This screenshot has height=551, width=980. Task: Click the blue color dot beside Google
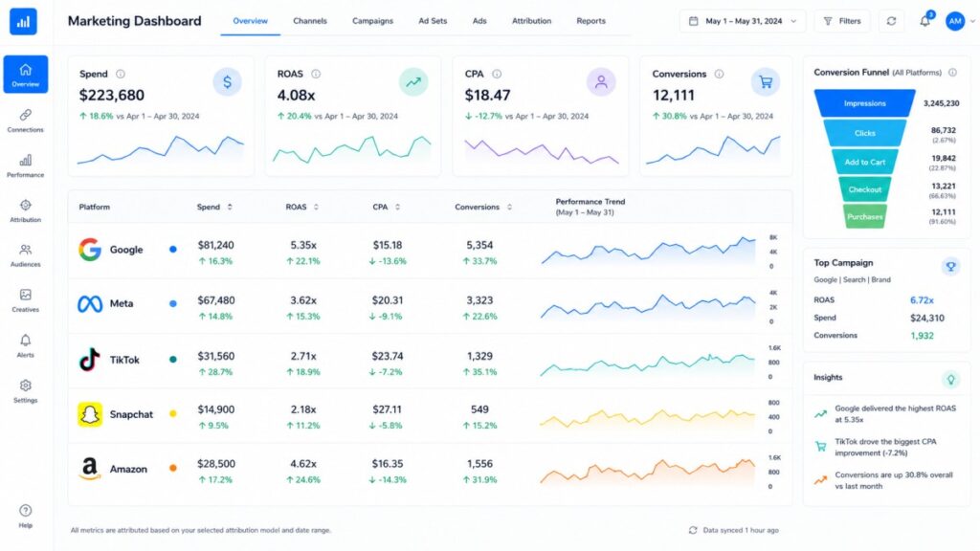[173, 250]
